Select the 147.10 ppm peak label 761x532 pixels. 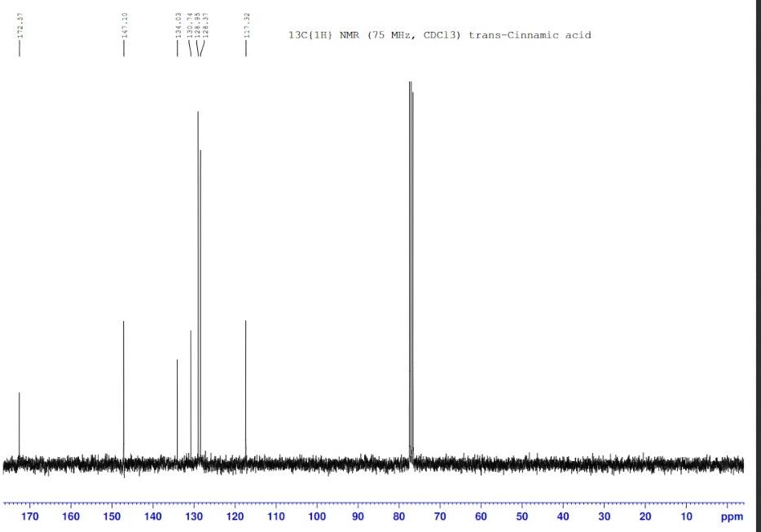pyautogui.click(x=122, y=24)
